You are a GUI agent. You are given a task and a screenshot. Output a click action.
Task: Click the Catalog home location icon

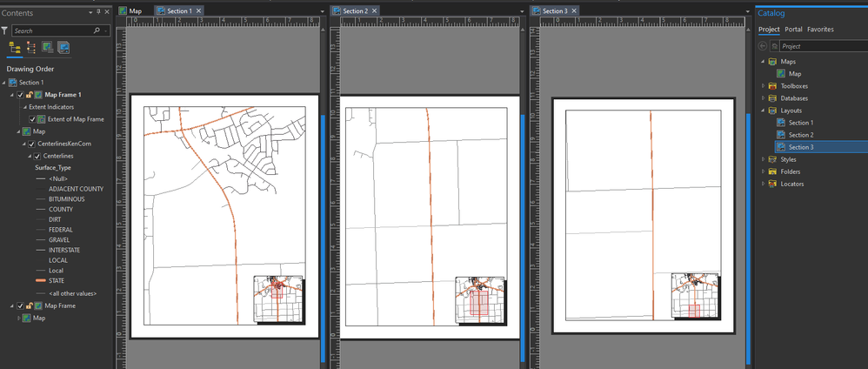tap(775, 46)
